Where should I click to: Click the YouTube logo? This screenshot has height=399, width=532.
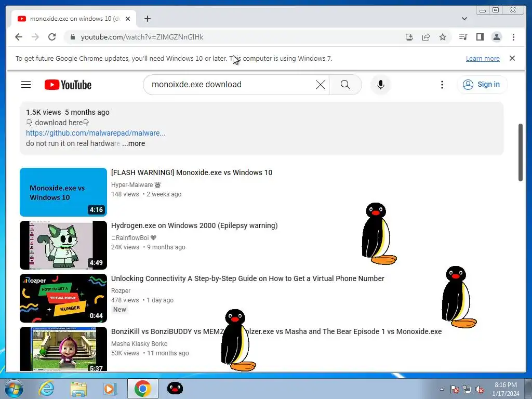(x=68, y=85)
